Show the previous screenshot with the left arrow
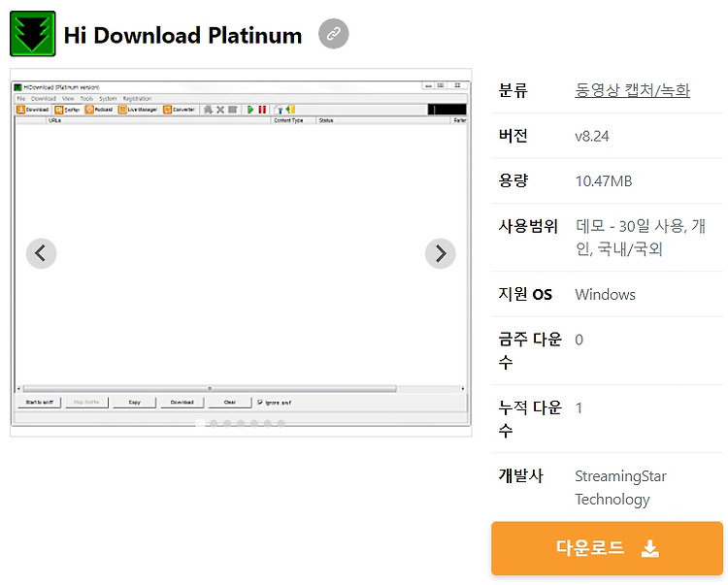728x585 pixels. [42, 253]
